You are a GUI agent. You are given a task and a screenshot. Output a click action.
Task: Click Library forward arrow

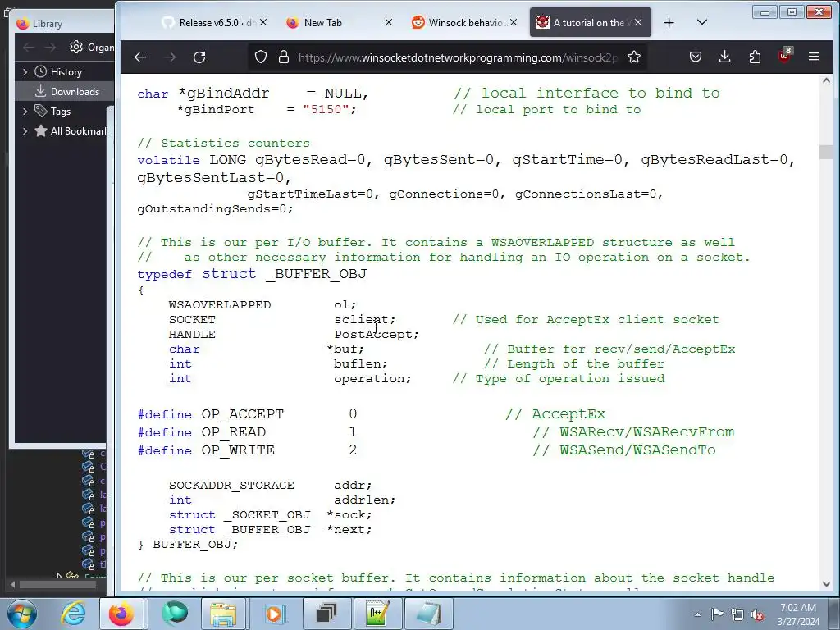click(x=50, y=47)
